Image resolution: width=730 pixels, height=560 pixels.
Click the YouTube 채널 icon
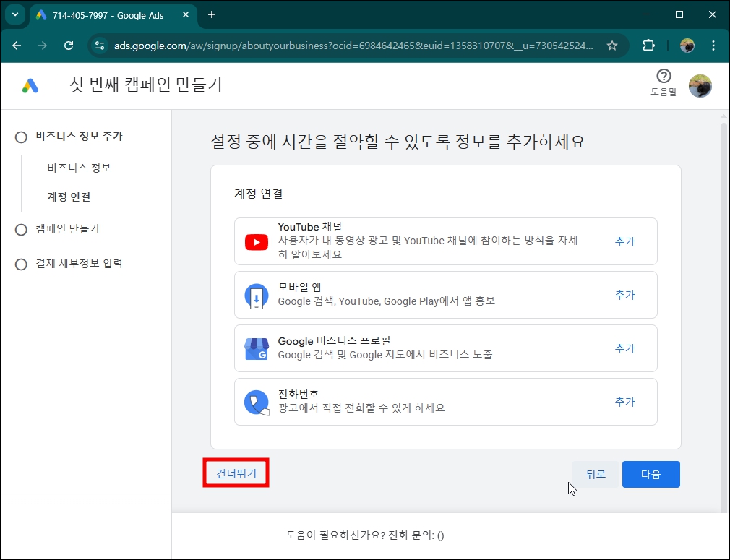click(x=256, y=242)
